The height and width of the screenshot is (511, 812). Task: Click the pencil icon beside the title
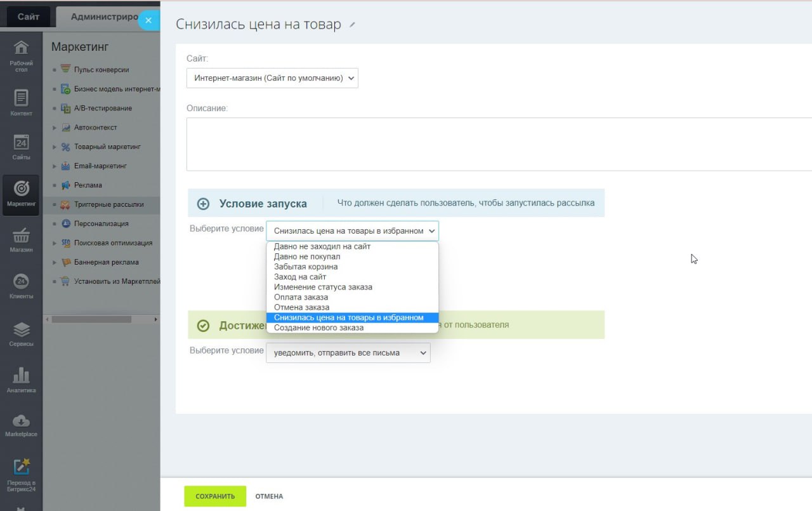coord(353,25)
